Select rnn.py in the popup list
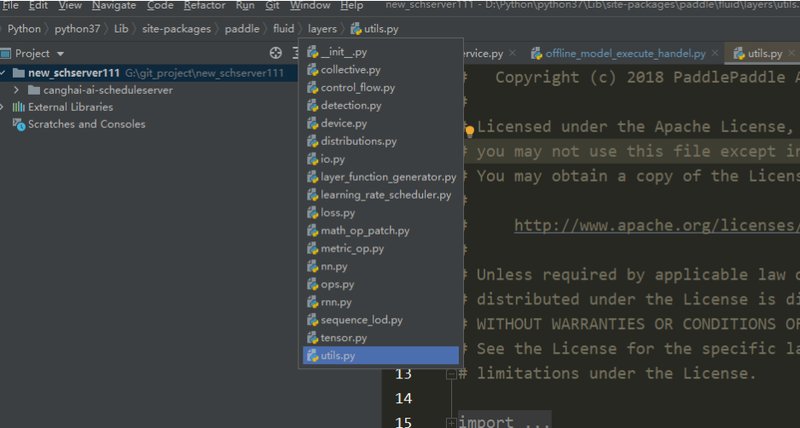Image resolution: width=800 pixels, height=428 pixels. [381, 302]
